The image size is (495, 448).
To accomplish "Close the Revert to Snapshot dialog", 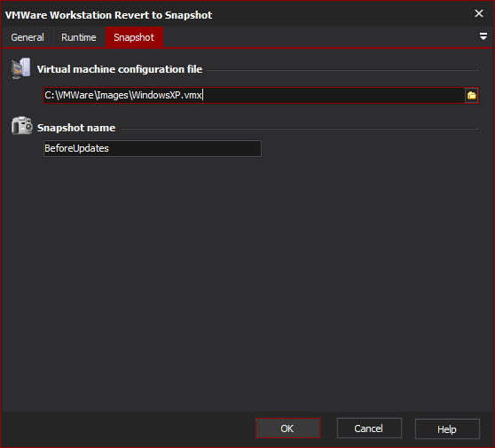I will [x=479, y=13].
